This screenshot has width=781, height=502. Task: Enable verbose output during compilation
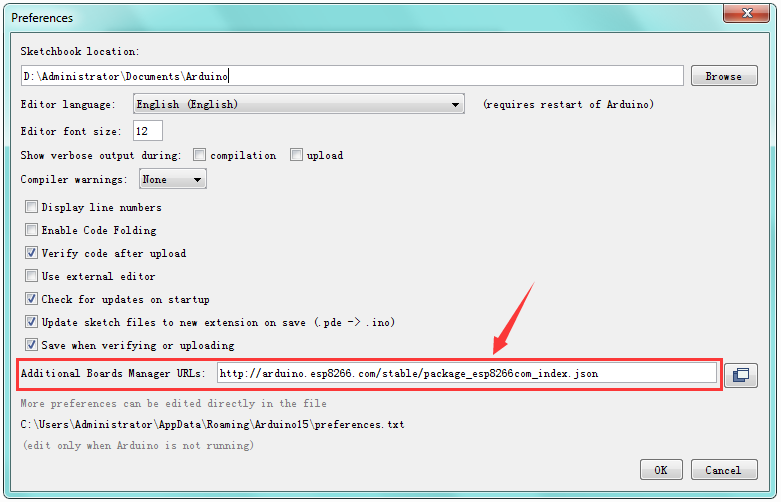[200, 155]
